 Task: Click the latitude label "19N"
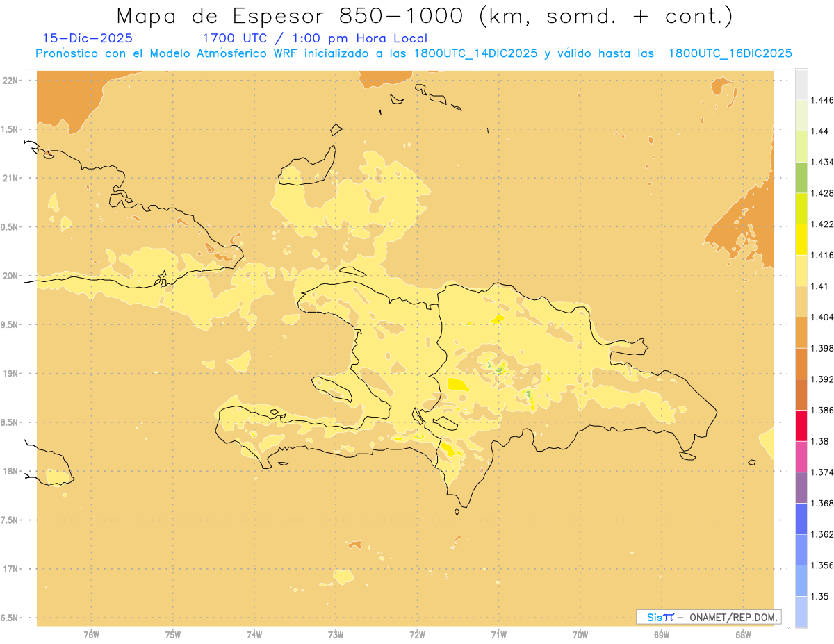(10, 374)
